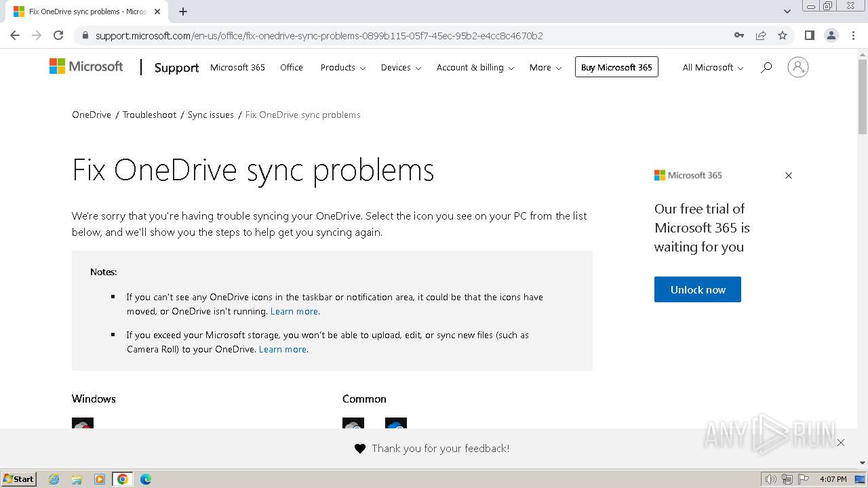This screenshot has width=868, height=488.
Task: Click the Buy Microsoft 365 button
Action: (616, 67)
